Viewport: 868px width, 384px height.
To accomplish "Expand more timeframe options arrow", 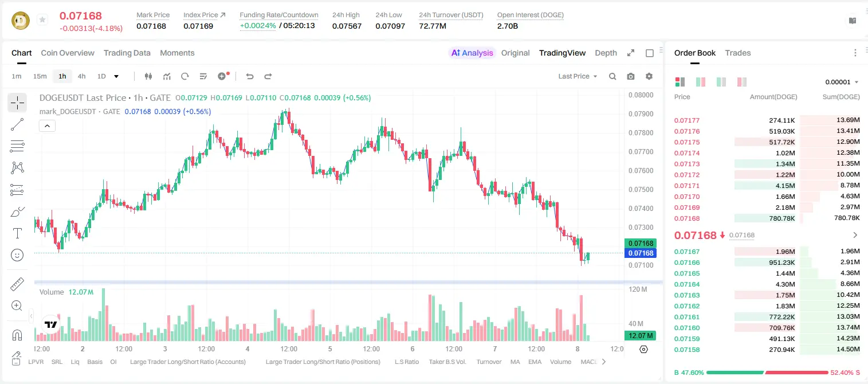I will click(116, 76).
